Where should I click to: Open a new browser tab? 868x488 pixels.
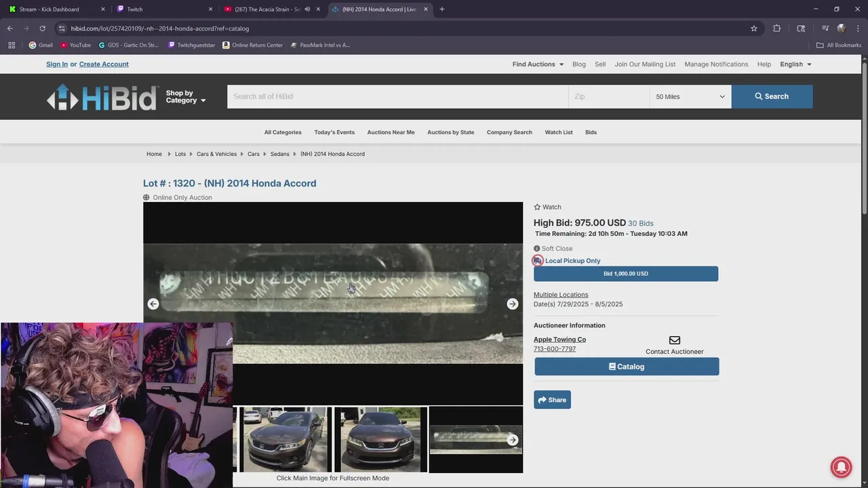click(x=442, y=9)
